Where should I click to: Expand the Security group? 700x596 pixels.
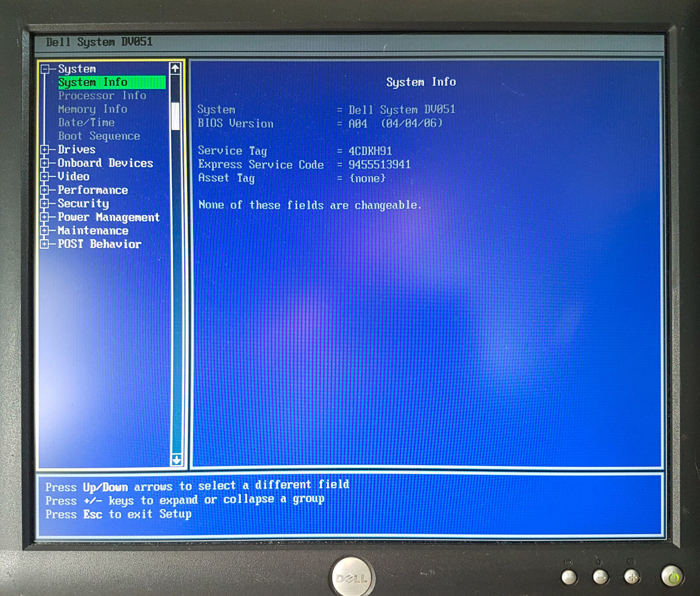pos(45,204)
